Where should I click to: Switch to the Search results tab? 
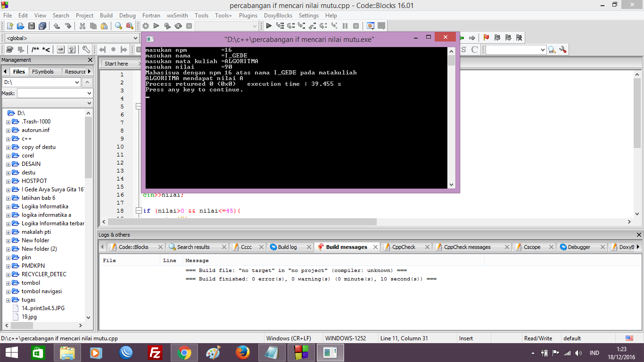(x=193, y=247)
